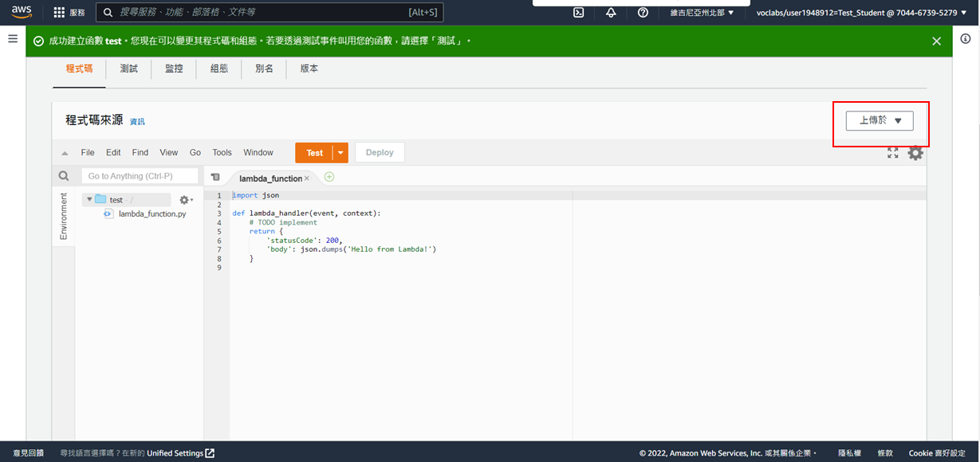Open the Window menu in the editor

(x=258, y=153)
